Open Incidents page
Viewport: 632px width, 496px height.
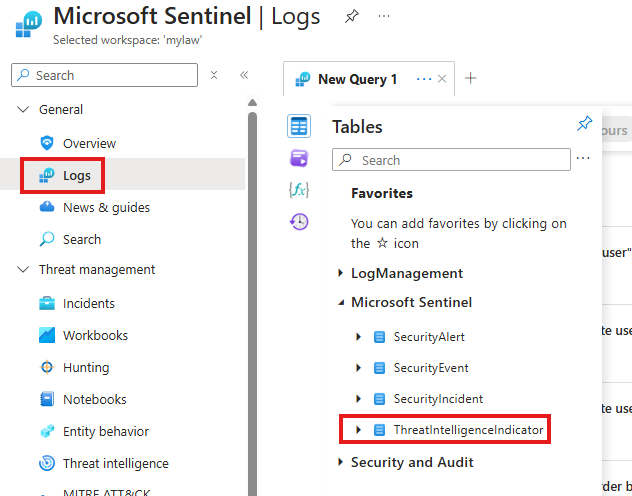click(89, 303)
